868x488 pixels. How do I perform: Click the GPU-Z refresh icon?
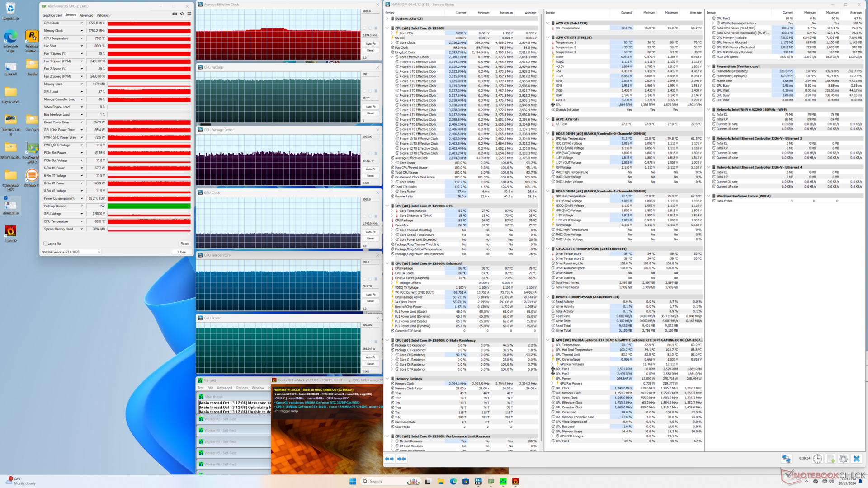tap(182, 14)
